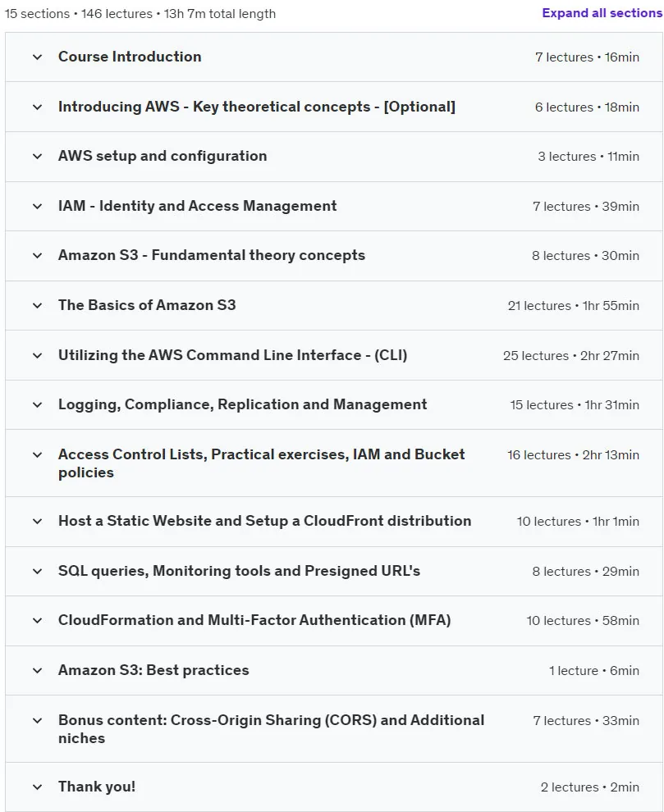Click Expand all sections link
664x812 pixels.
click(602, 13)
